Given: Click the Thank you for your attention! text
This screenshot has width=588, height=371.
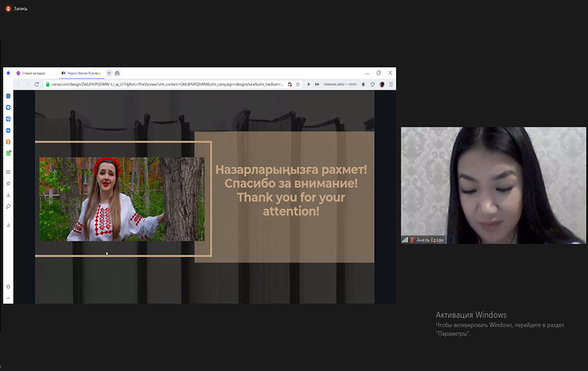Looking at the screenshot, I should point(291,204).
